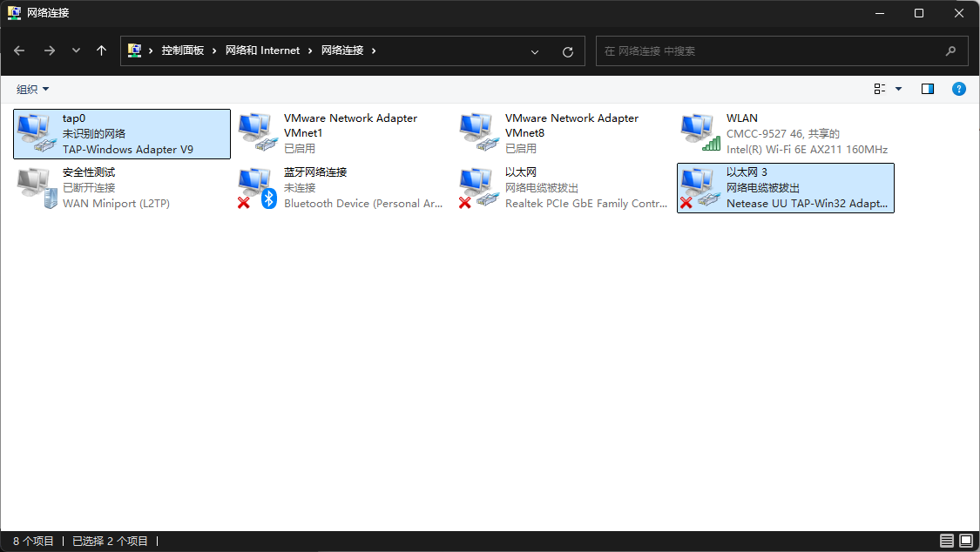Image resolution: width=980 pixels, height=552 pixels.
Task: Select the tap0 network adapter icon
Action: tap(37, 133)
